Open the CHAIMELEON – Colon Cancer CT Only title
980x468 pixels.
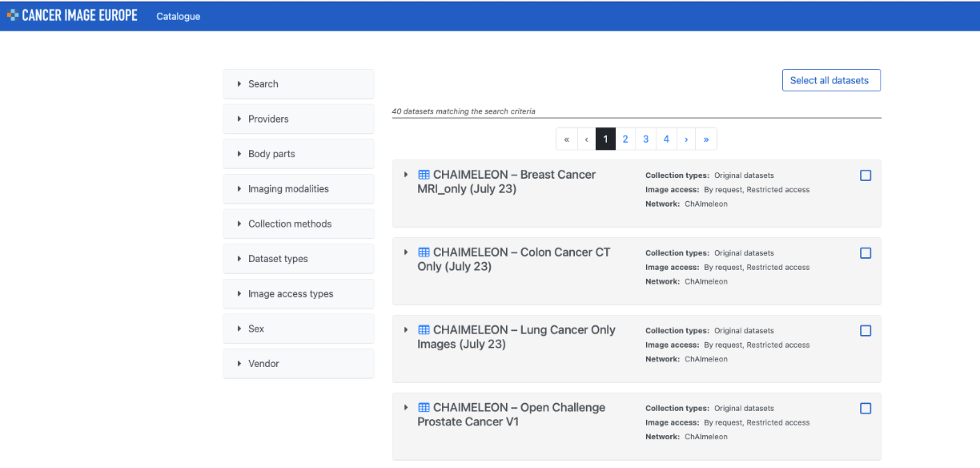(514, 260)
